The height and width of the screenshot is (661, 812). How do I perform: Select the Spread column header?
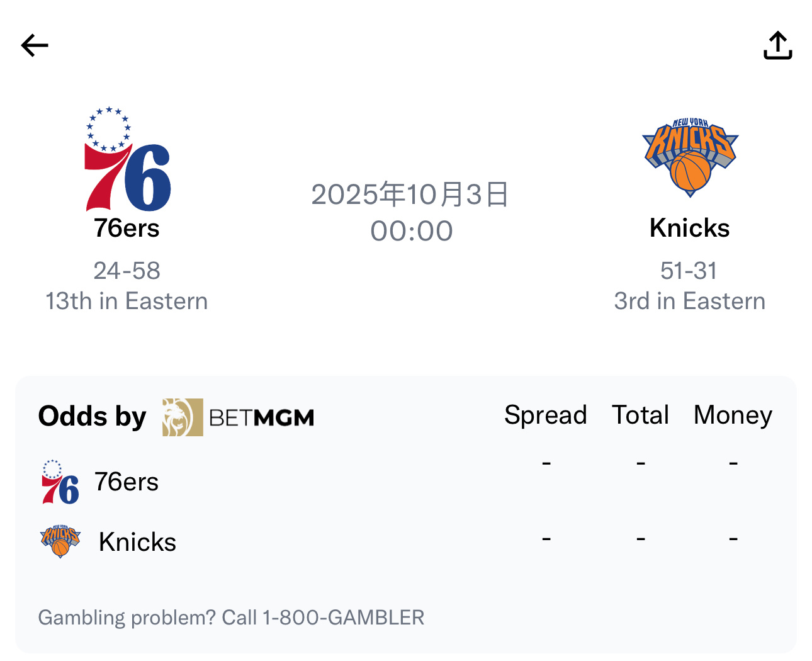coord(545,415)
